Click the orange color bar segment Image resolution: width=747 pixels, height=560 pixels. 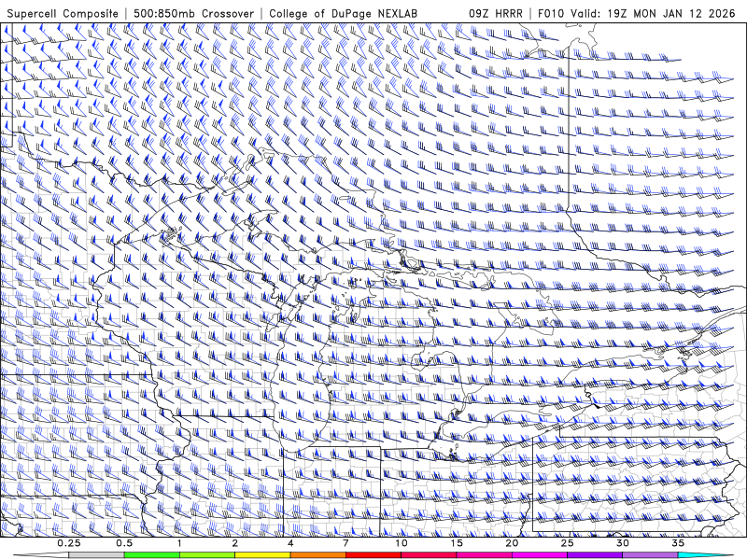(x=317, y=555)
